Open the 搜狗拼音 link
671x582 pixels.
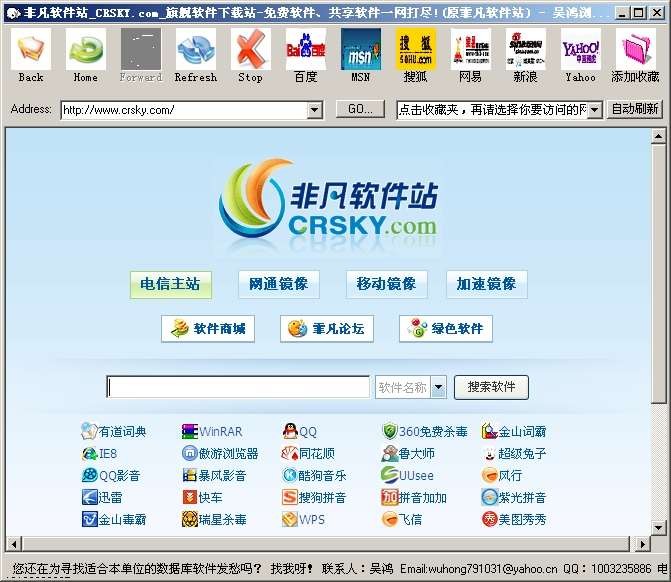click(x=314, y=497)
